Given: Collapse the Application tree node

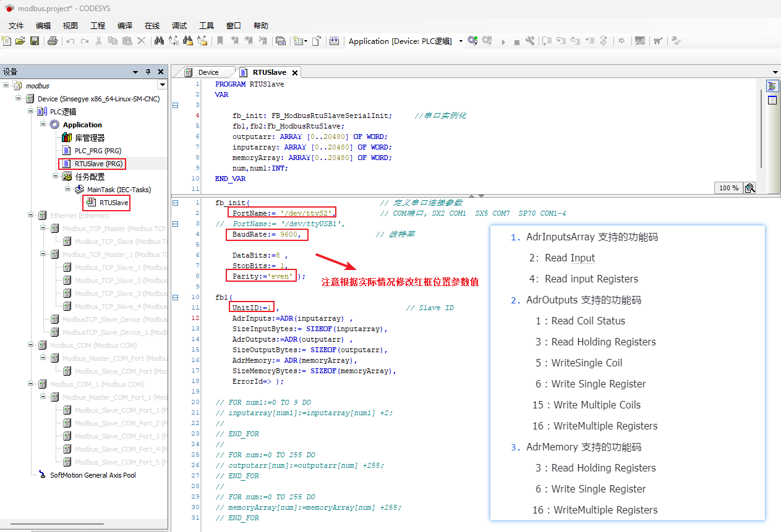Looking at the screenshot, I should point(43,125).
